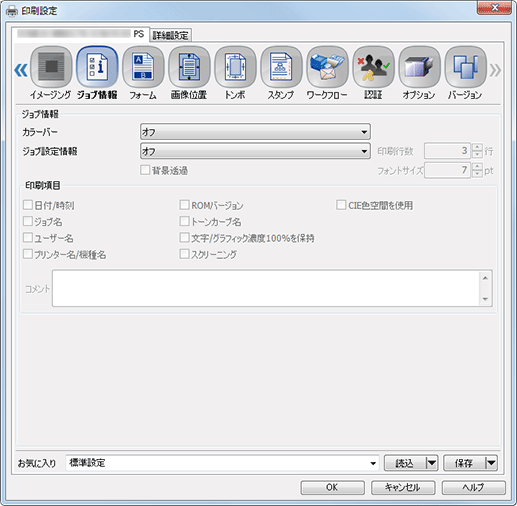517x506 pixels.
Task: Toggle the 背景透過 checkbox
Action: tap(145, 170)
